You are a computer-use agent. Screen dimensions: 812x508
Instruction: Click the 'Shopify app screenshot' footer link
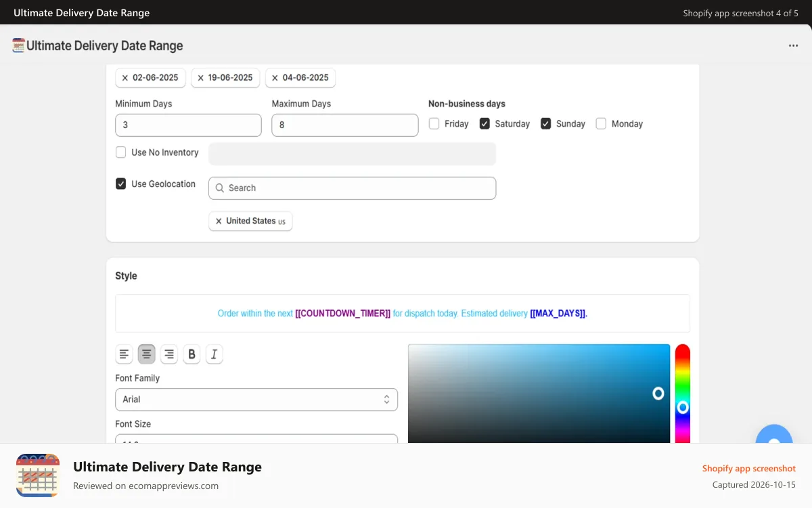(x=749, y=469)
